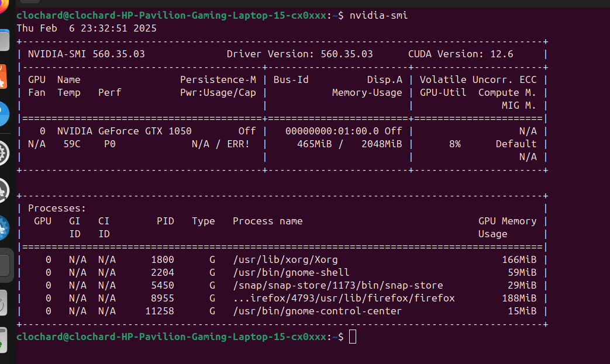This screenshot has width=610, height=364.
Task: Click the performance state 'P0'
Action: coord(110,144)
